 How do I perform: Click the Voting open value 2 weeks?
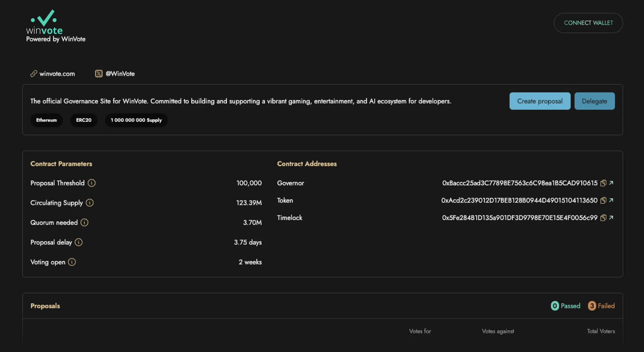coord(250,262)
